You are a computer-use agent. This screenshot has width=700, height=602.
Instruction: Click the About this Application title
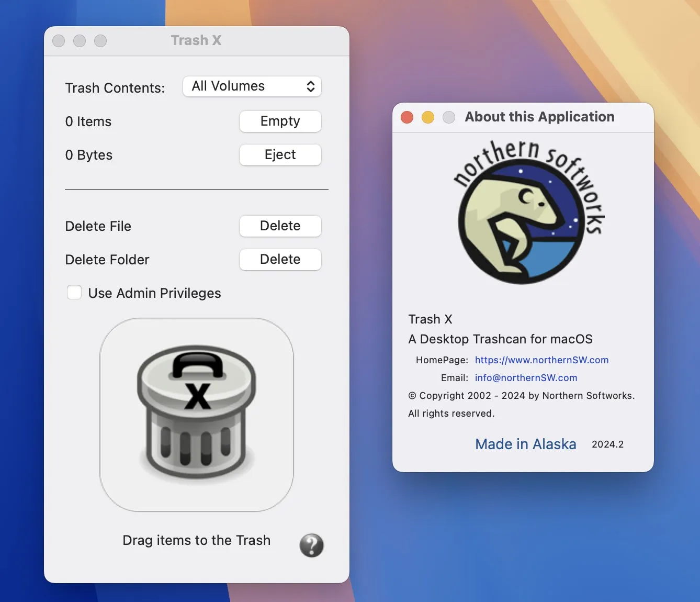(540, 117)
